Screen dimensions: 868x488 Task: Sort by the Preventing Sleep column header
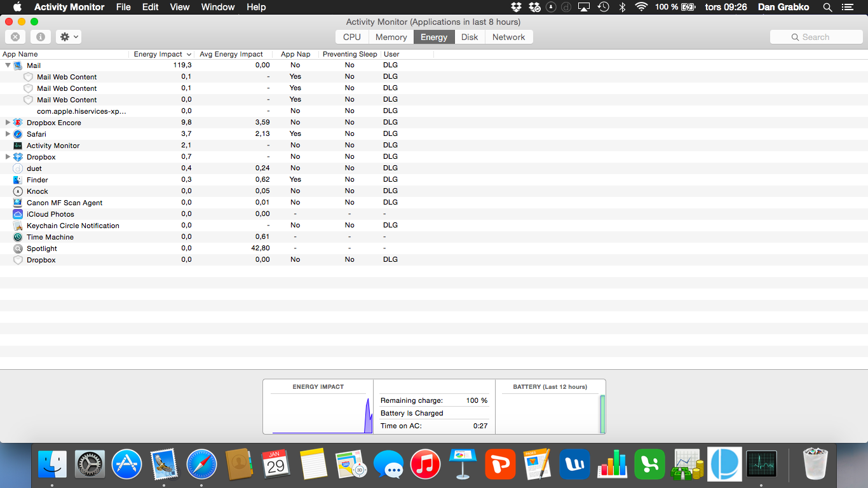tap(349, 54)
